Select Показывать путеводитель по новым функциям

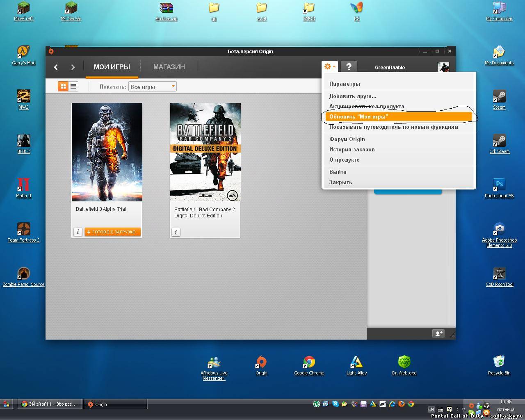pyautogui.click(x=394, y=127)
